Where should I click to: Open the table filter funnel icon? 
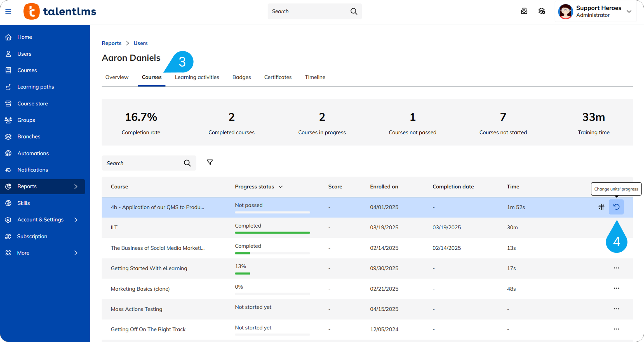210,162
